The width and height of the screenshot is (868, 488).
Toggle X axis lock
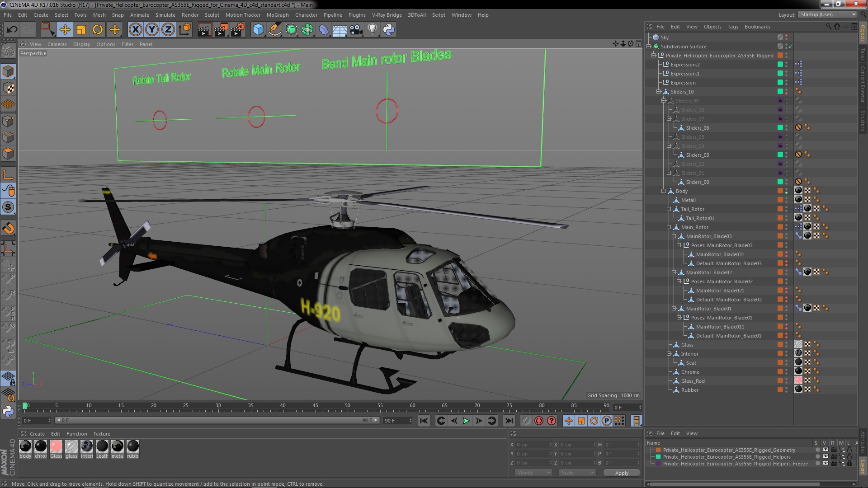click(135, 30)
